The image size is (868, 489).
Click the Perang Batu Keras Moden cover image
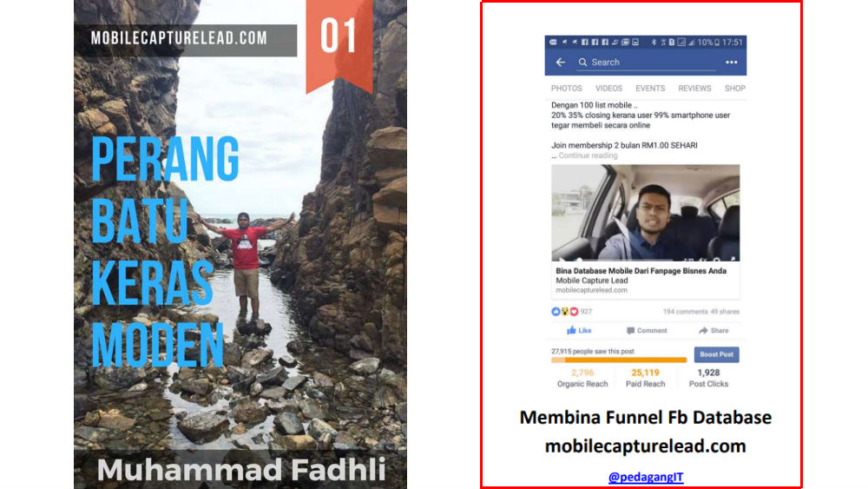click(240, 244)
